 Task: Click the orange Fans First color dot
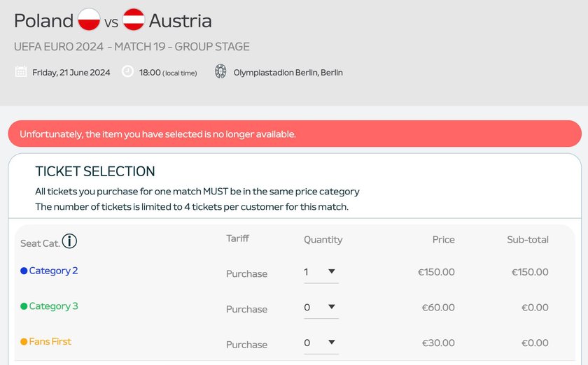[x=24, y=341]
